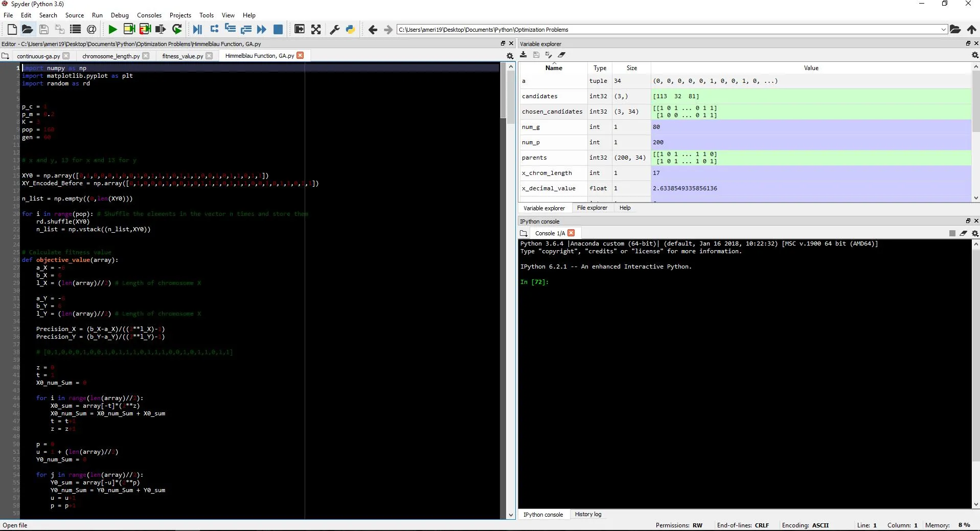Switch to the fitness_value.py tab
This screenshot has width=980, height=531.
[x=183, y=56]
